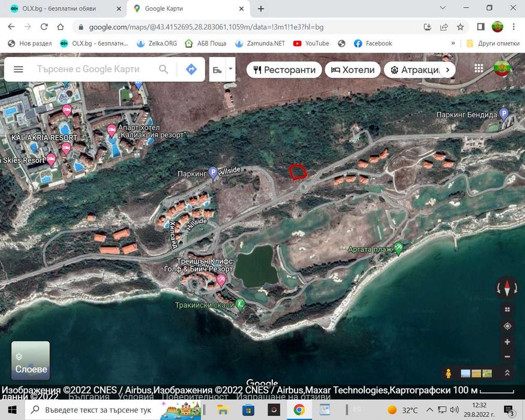Open a new browser tab
Screen dimensions: 525x420
tap(261, 9)
